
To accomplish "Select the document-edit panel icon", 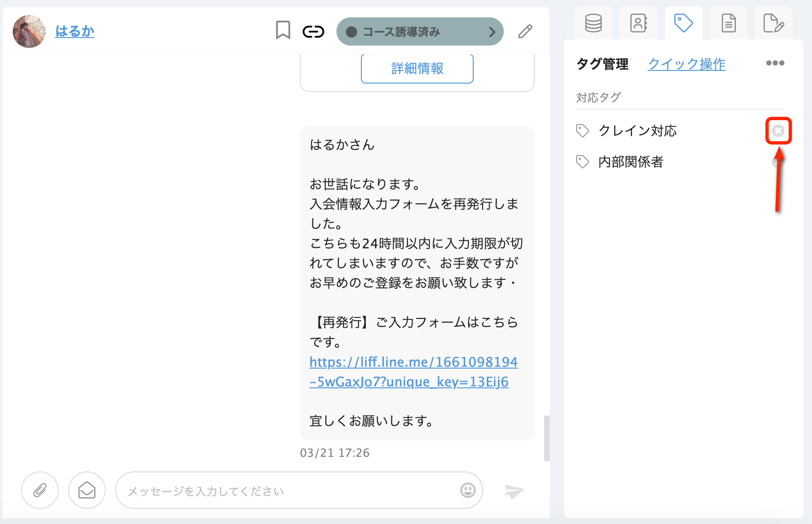I will point(774,23).
